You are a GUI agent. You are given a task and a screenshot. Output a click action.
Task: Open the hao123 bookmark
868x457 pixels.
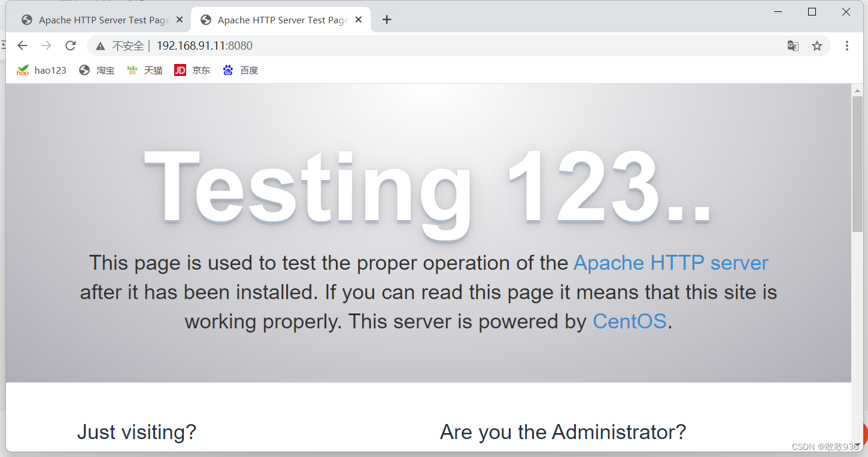[41, 70]
